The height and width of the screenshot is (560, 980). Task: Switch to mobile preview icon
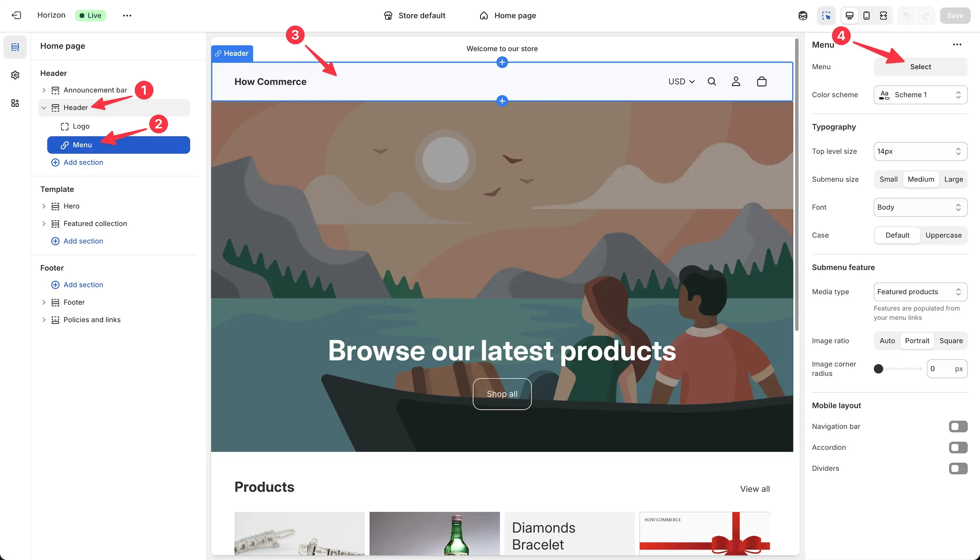[866, 15]
